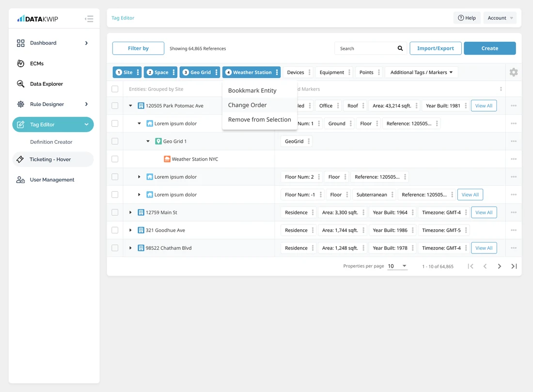
Task: Choose Remove from Selection
Action: coord(260,120)
